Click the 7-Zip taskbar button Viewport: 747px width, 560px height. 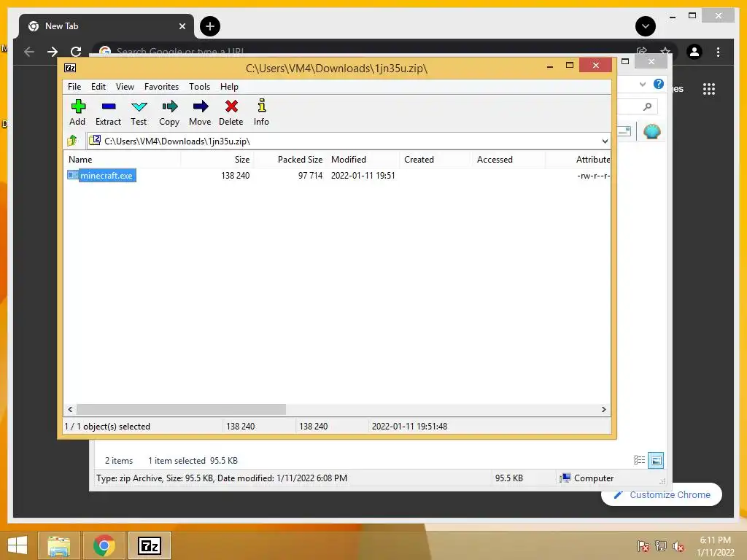[150, 545]
